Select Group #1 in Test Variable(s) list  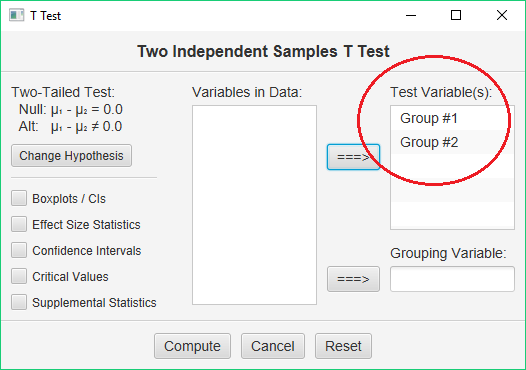tap(452, 118)
